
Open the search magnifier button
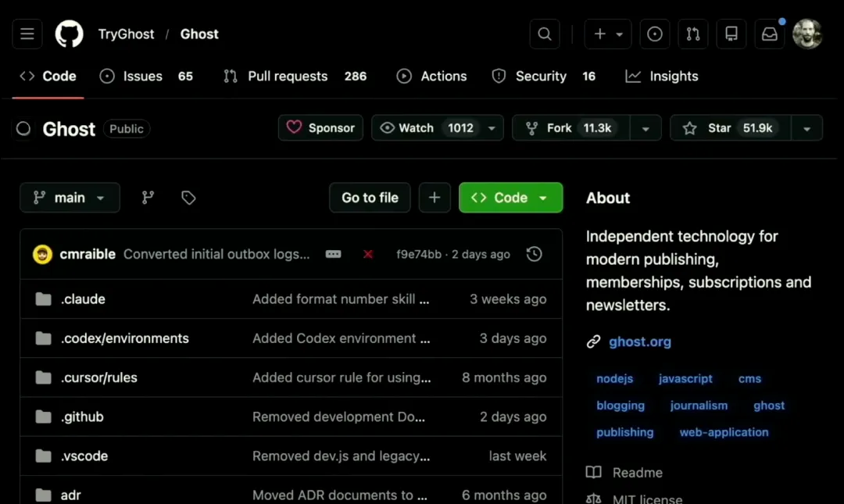545,34
